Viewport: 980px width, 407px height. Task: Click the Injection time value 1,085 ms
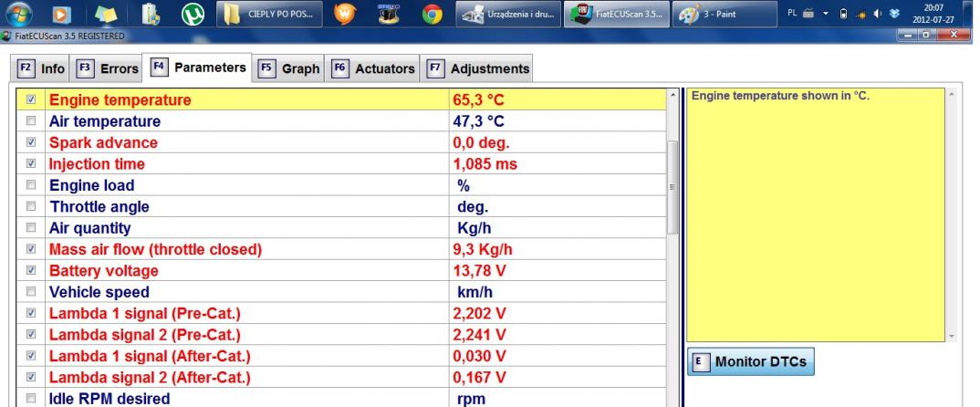pos(485,164)
